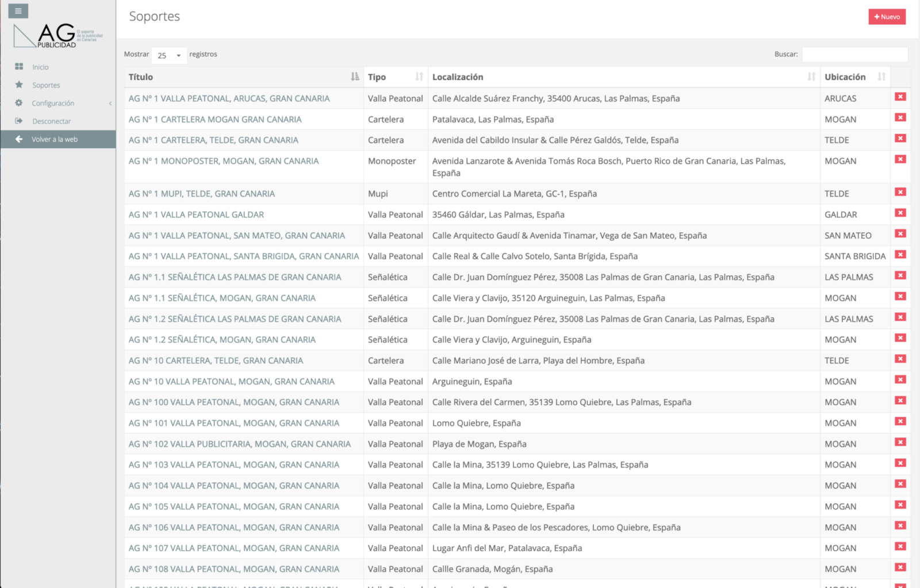Delete the AG Nº 1 MUPI, TELDE row
920x588 pixels.
[x=900, y=193]
